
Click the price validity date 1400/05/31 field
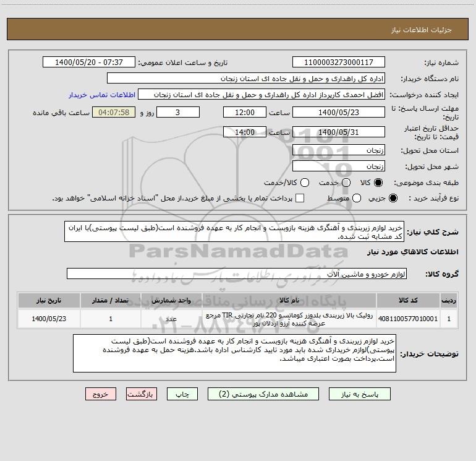339,132
